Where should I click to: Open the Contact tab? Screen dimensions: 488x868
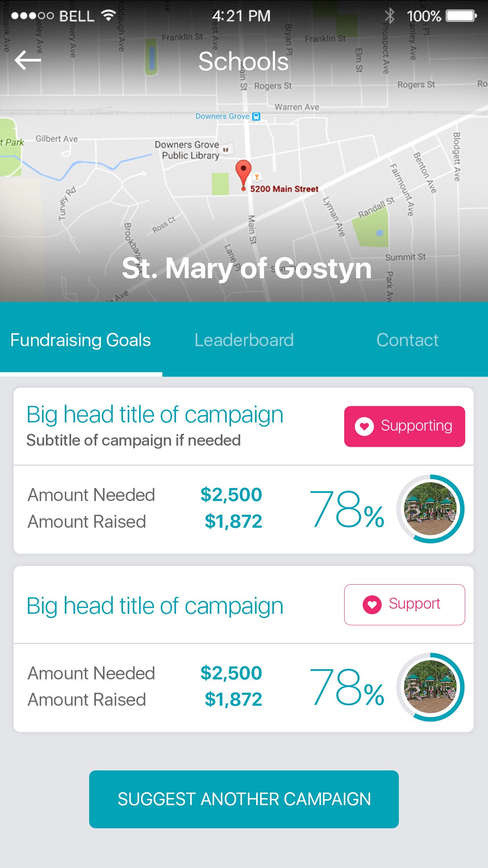[x=407, y=340]
